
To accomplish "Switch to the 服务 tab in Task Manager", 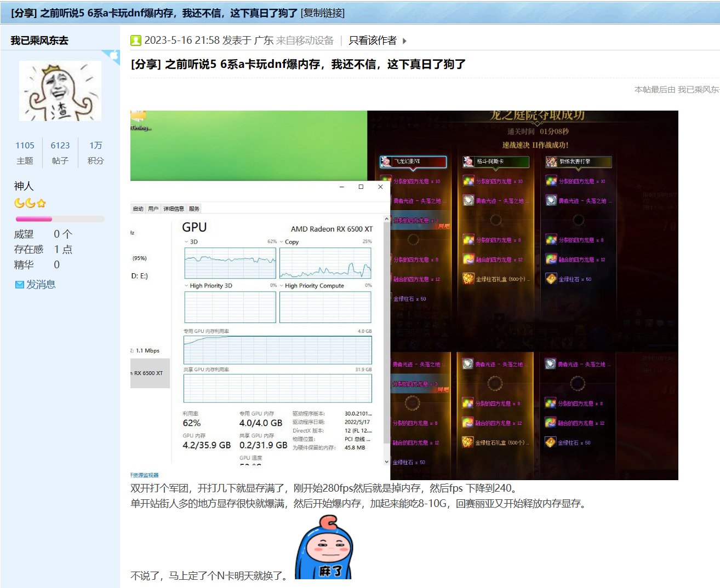I will pos(194,209).
